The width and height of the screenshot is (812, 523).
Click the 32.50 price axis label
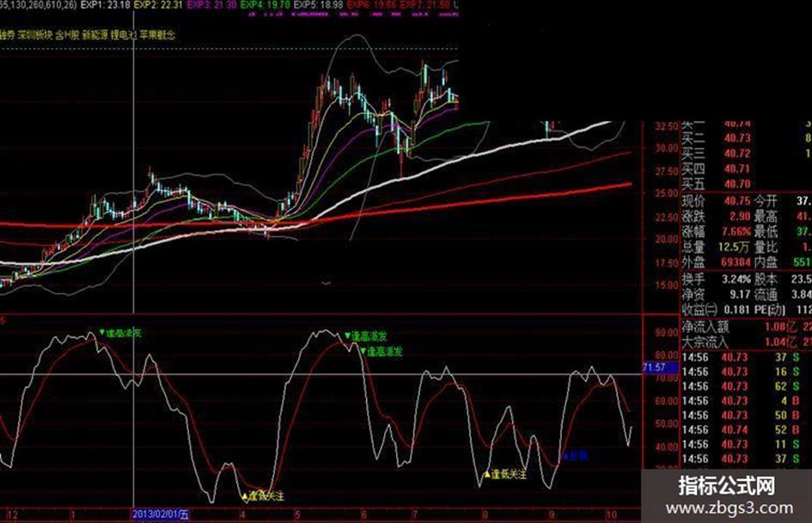pos(667,126)
